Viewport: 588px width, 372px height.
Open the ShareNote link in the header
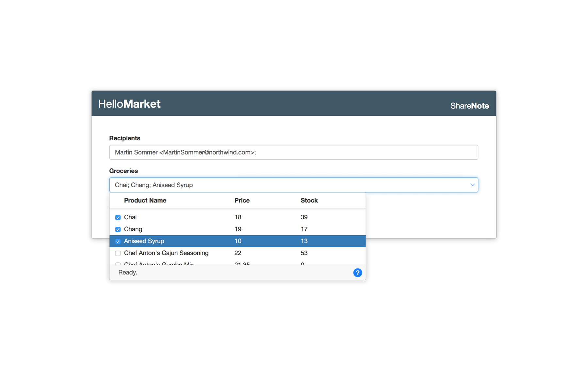pyautogui.click(x=469, y=106)
